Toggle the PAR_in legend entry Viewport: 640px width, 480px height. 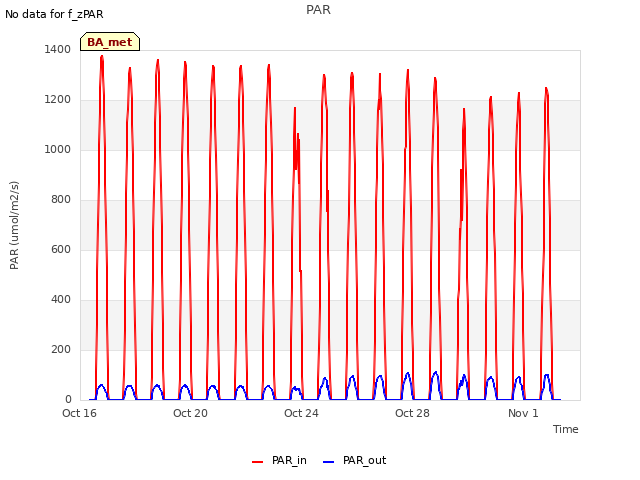coord(280,461)
